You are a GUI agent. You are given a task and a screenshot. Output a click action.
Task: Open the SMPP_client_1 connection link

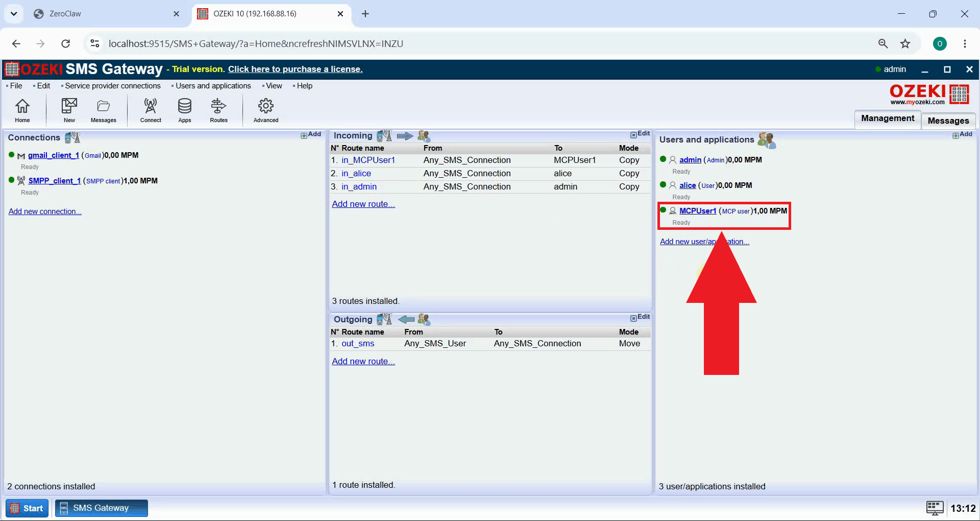(55, 181)
